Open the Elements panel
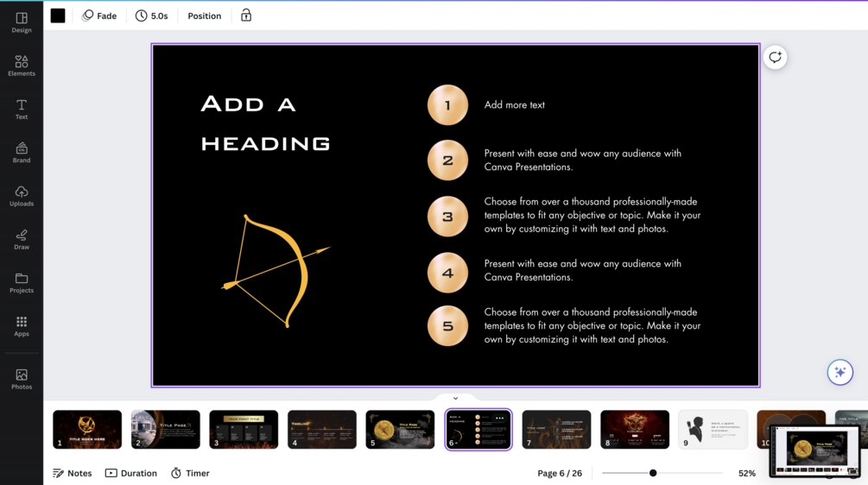868x485 pixels. [22, 66]
